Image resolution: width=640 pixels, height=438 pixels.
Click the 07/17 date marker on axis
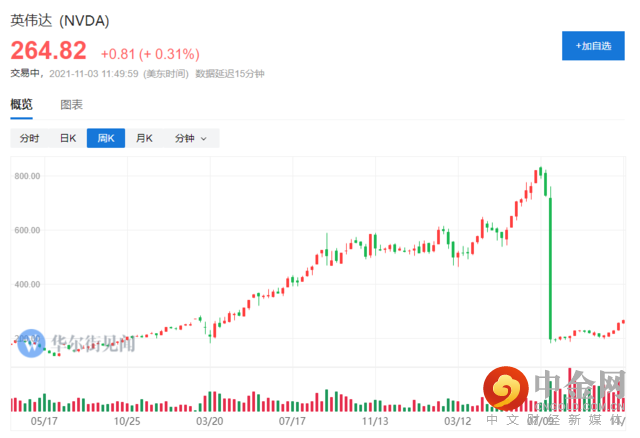point(292,421)
